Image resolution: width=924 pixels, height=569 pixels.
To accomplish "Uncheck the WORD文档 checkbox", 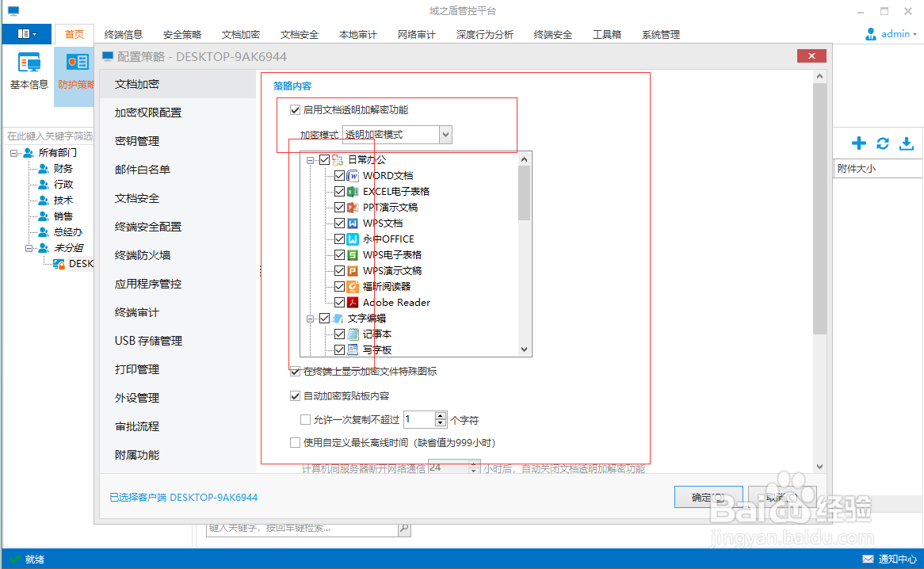I will coord(338,175).
